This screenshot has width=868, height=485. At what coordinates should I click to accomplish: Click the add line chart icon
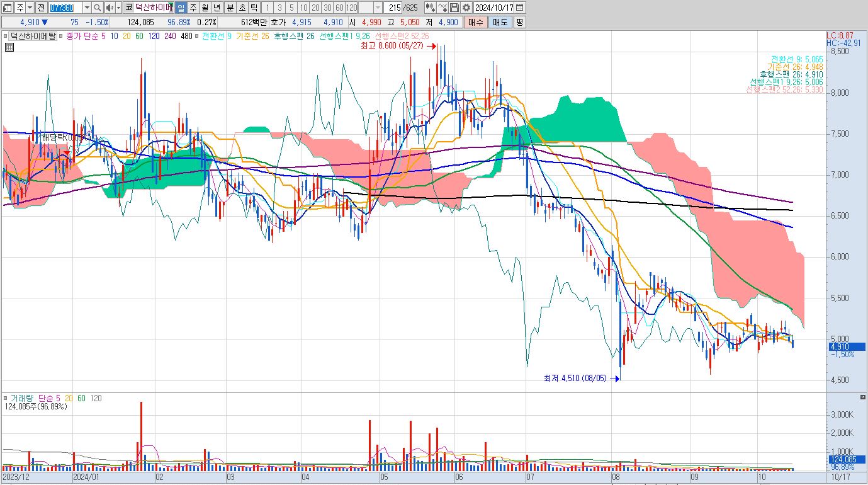(442, 8)
